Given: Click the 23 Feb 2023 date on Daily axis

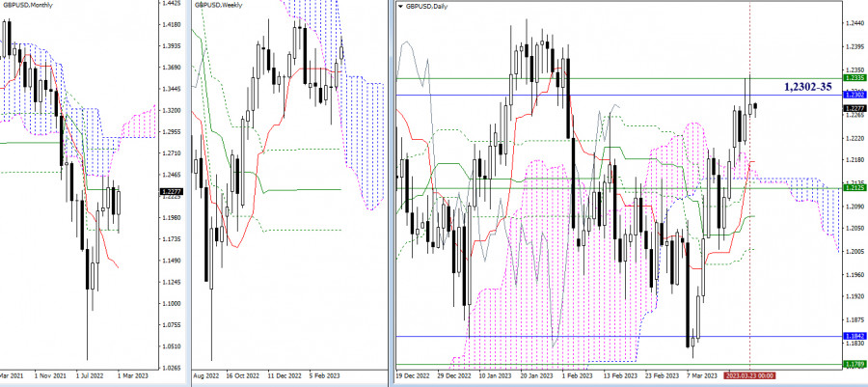Looking at the screenshot, I should (x=662, y=375).
